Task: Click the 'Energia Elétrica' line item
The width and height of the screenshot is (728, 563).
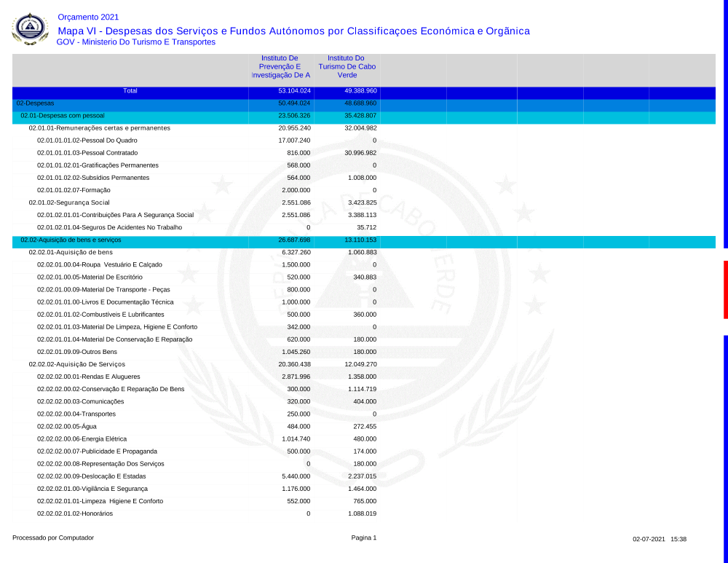Action: point(82,439)
